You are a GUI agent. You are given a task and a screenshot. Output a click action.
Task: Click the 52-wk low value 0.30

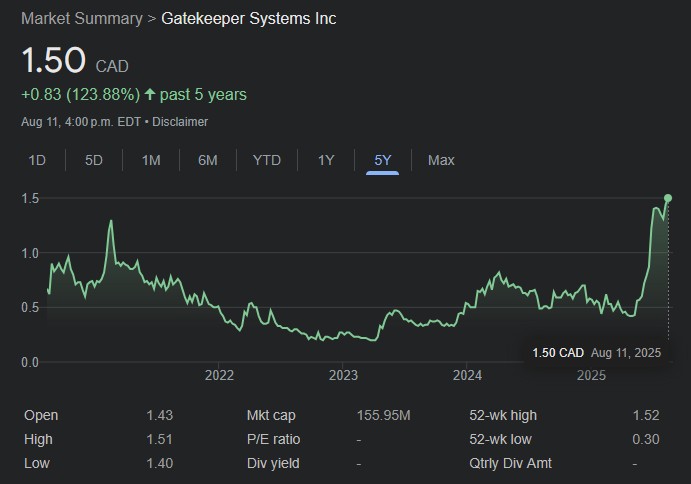[646, 439]
